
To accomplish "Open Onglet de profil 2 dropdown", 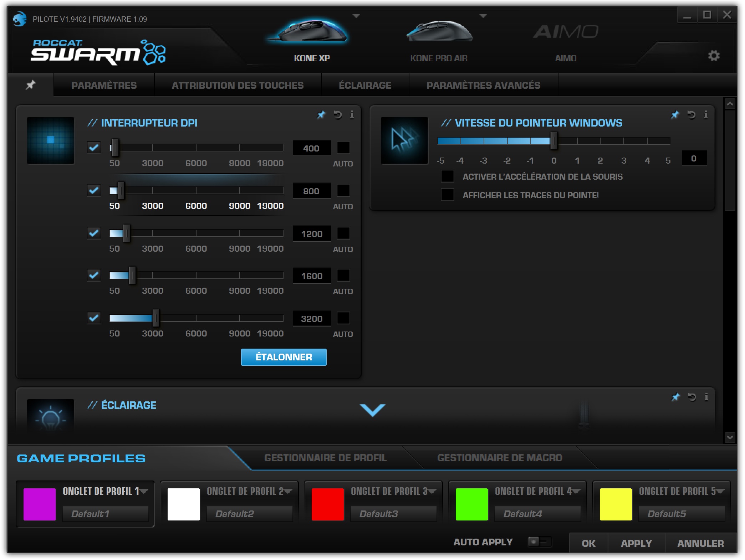I will point(288,491).
